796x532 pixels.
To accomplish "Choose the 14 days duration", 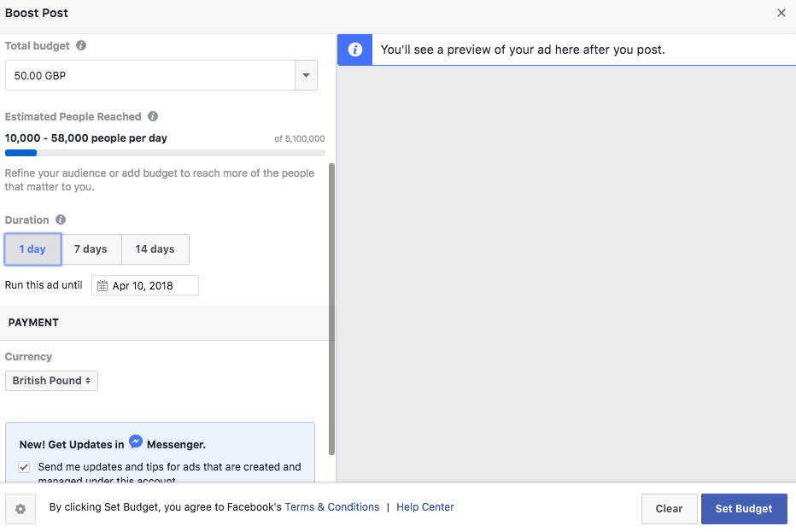I will click(155, 249).
